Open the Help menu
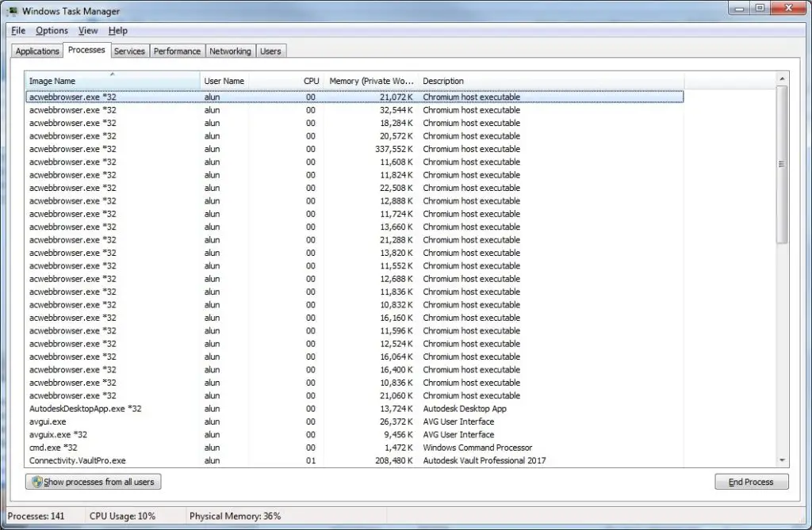812x530 pixels. pos(118,31)
